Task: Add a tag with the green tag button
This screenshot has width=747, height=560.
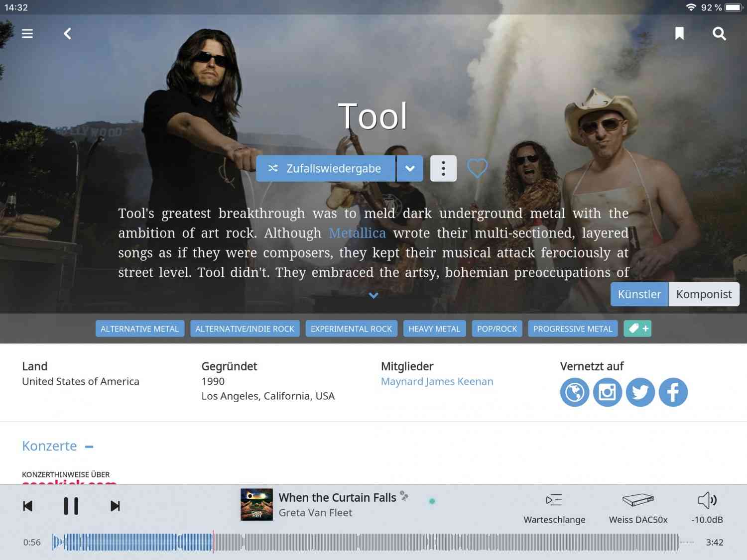Action: (x=637, y=329)
